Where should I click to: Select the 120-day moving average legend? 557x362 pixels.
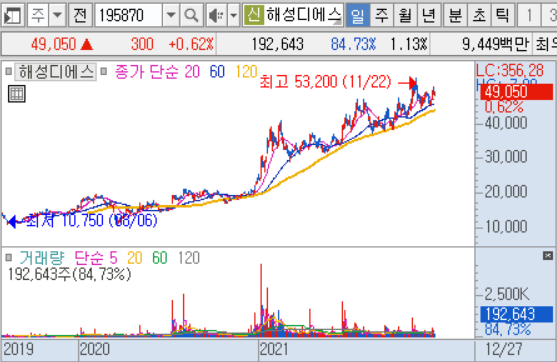pos(246,72)
